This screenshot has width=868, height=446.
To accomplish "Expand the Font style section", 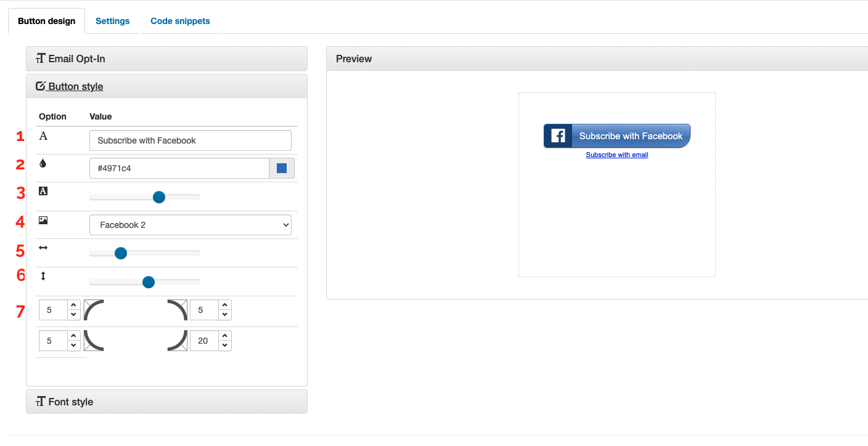I will point(166,402).
